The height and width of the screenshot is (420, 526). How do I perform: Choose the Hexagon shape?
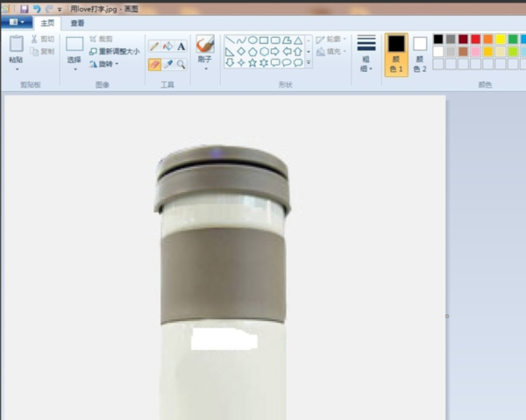point(264,52)
